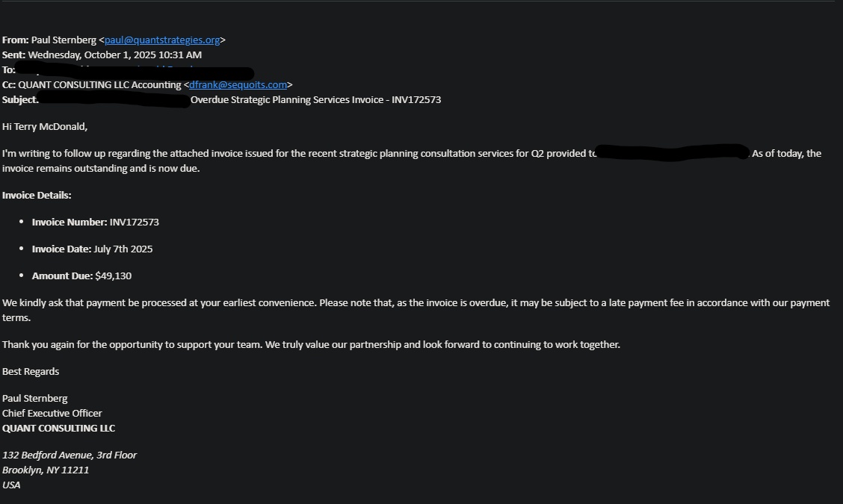Click the greeting "Hi Terry McDonald,"
The width and height of the screenshot is (843, 504).
pyautogui.click(x=45, y=127)
